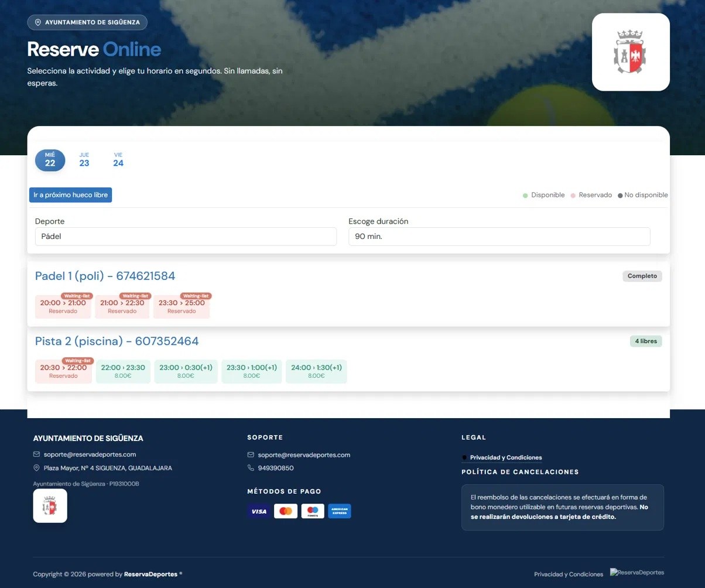The height and width of the screenshot is (588, 705).
Task: Open the Deporte dropdown showing Pádel
Action: 186,237
